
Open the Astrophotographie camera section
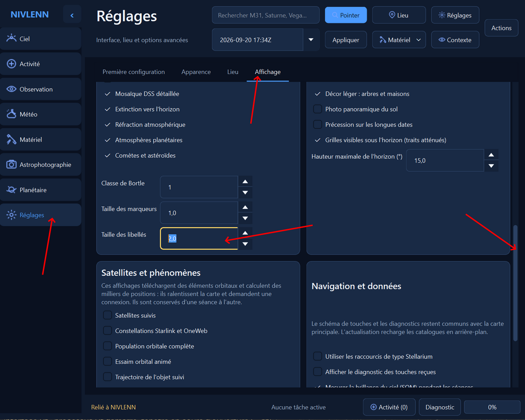click(x=40, y=165)
